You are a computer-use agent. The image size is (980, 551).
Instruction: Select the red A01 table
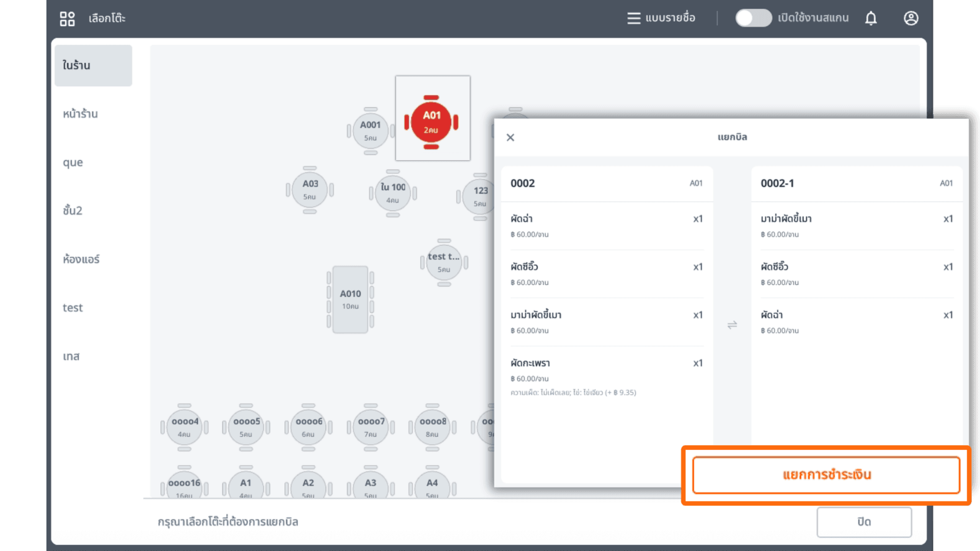tap(431, 122)
